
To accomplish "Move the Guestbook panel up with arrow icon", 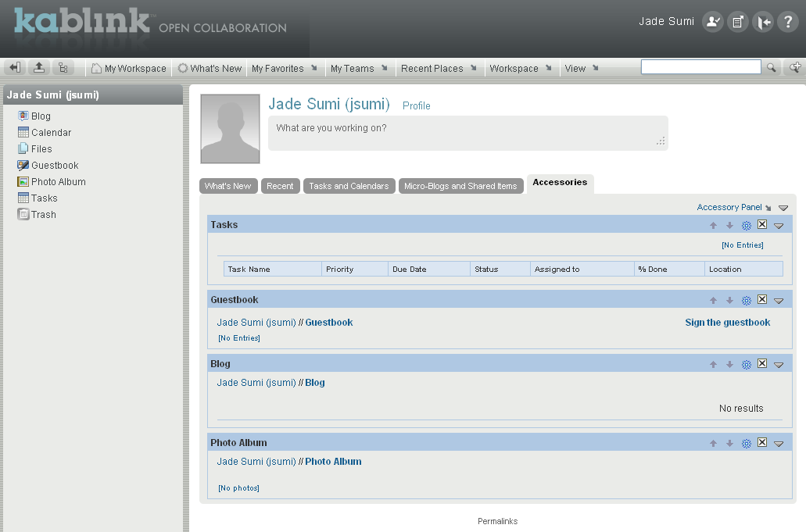I will tap(713, 299).
